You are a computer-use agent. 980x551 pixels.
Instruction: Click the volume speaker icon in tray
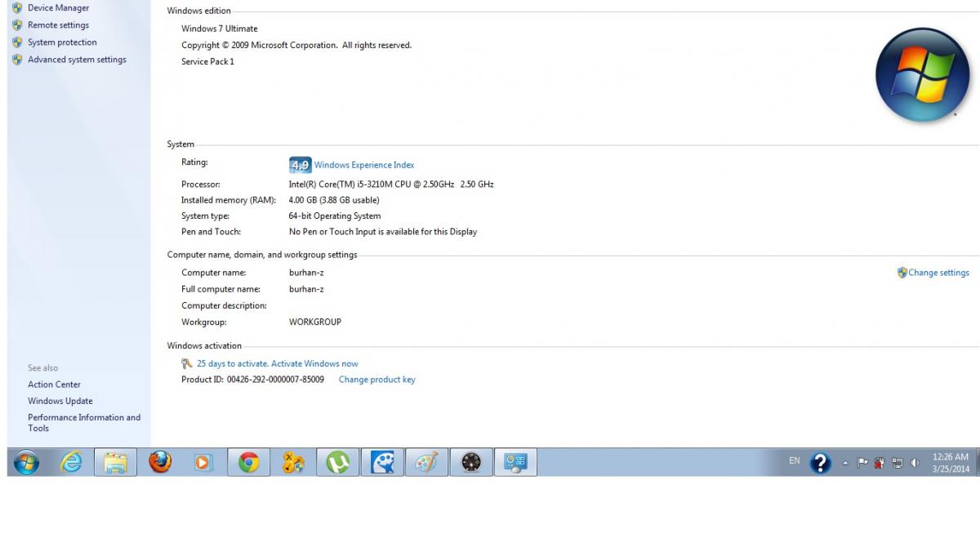[915, 463]
